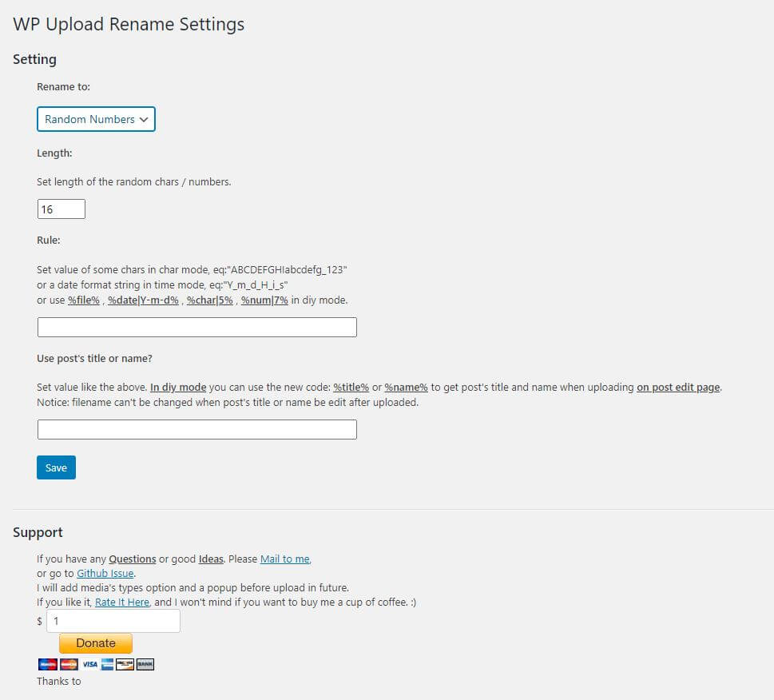Select the post's title or name field
The width and height of the screenshot is (774, 700).
point(196,430)
